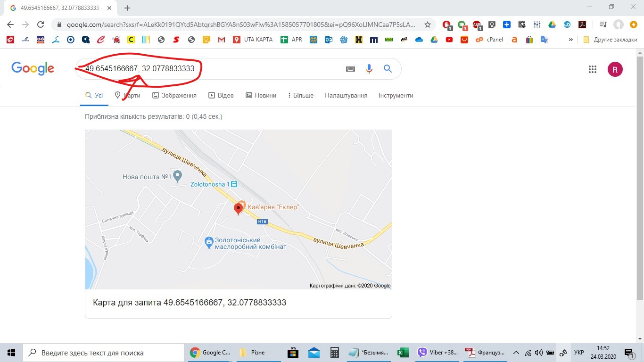
Task: Expand the Більше search options menu
Action: pos(301,95)
